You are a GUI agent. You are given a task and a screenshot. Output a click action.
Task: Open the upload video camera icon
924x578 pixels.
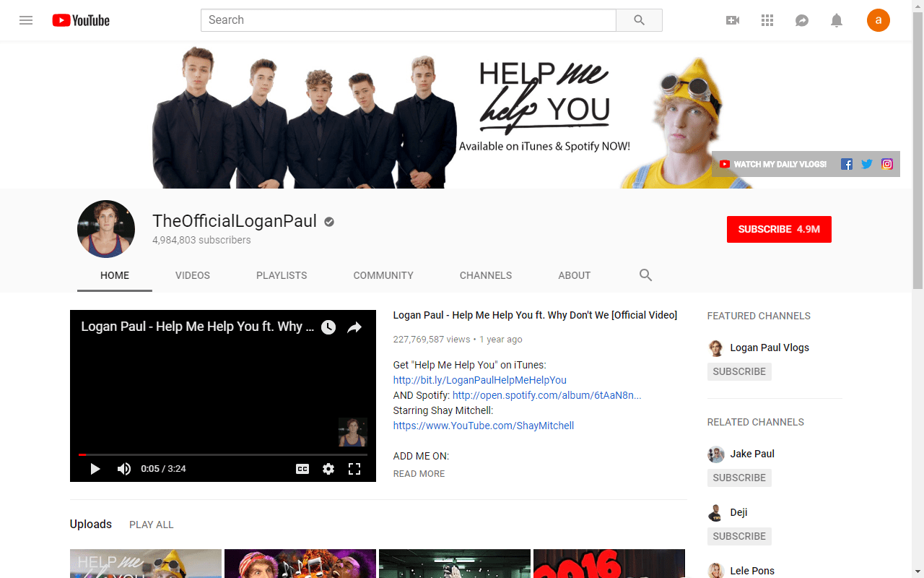[733, 20]
